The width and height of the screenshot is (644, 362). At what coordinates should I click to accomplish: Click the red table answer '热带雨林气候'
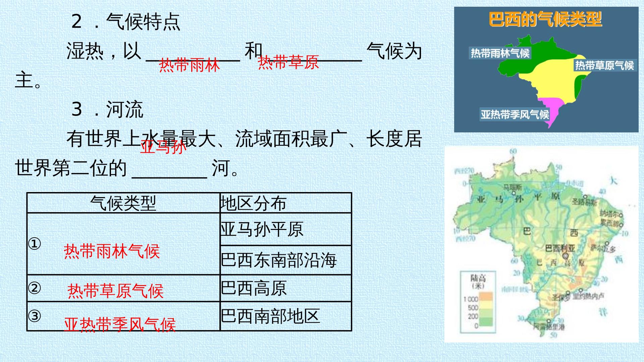[112, 251]
